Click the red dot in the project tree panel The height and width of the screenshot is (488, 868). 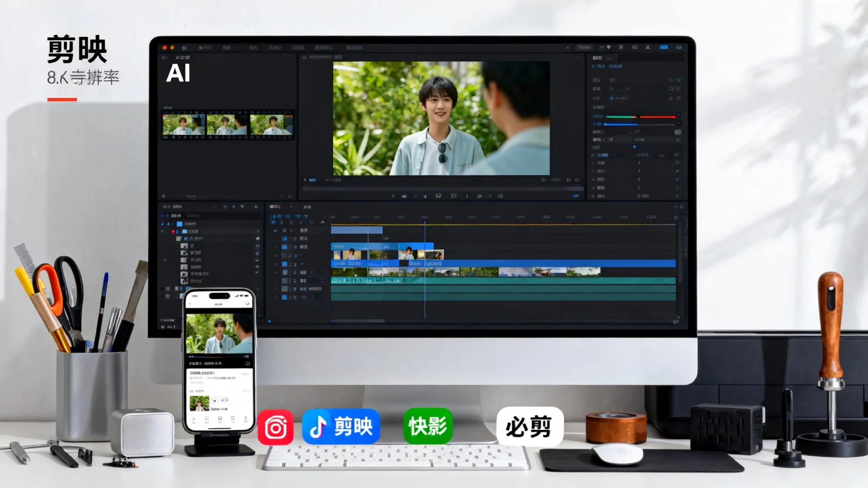point(173,231)
